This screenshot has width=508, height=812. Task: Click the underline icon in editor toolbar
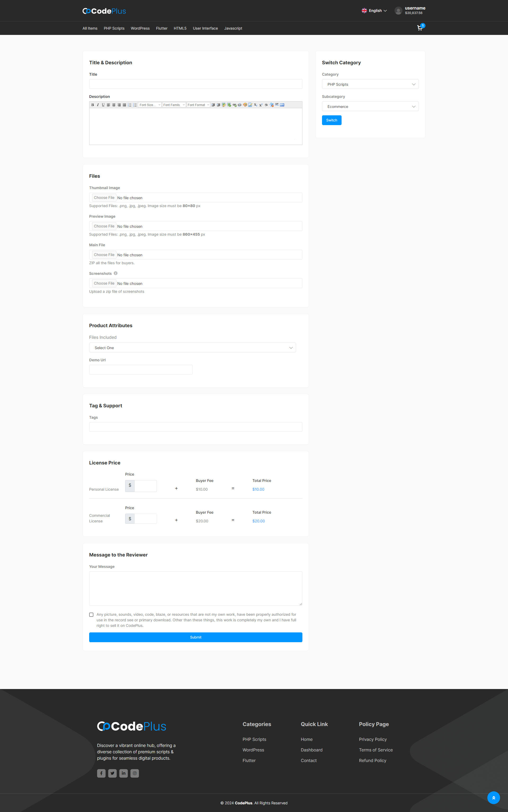point(103,105)
